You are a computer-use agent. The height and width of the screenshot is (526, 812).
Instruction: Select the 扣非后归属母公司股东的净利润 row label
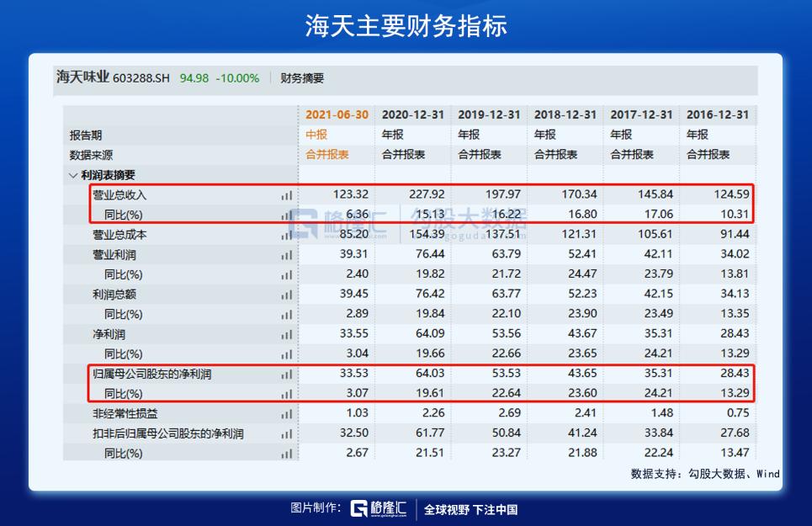coord(168,434)
